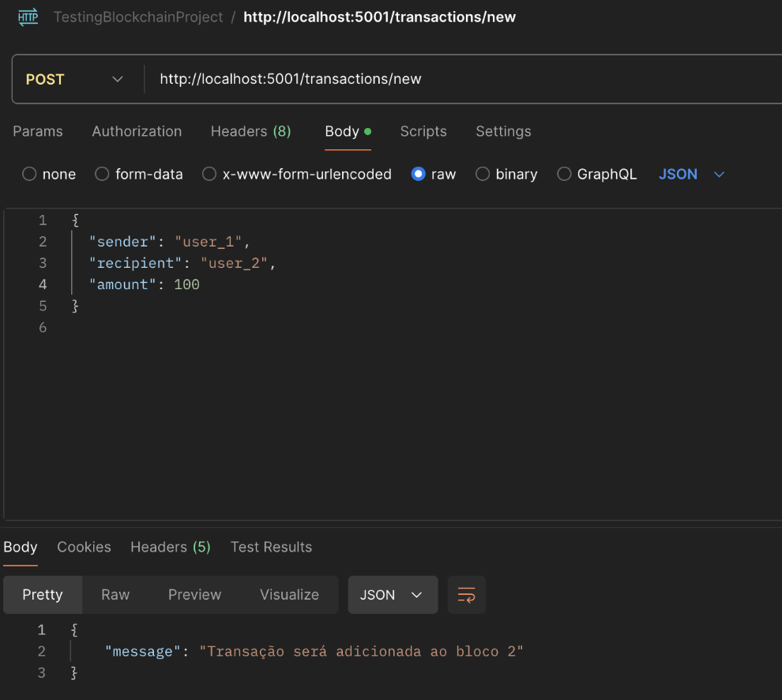Open the response Cookies tab

tap(85, 547)
